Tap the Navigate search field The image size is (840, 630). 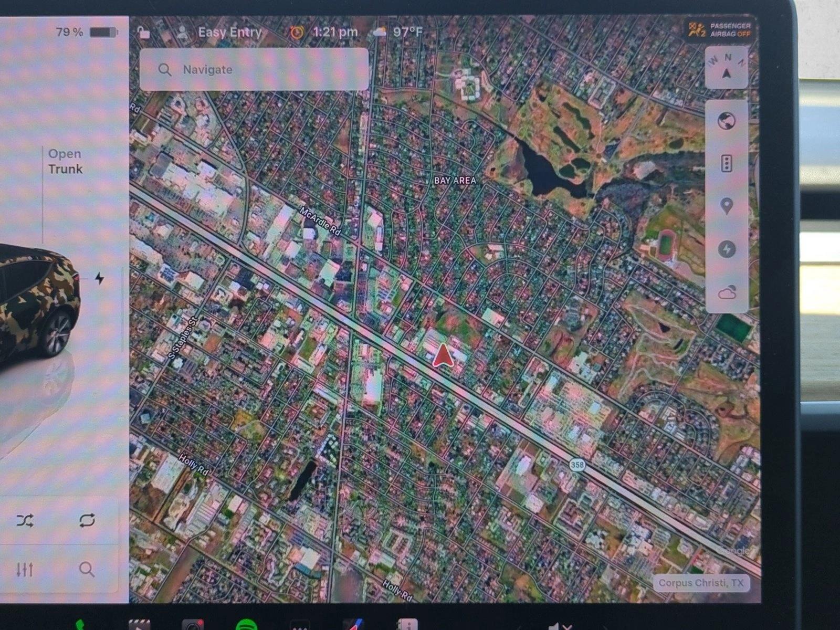254,69
